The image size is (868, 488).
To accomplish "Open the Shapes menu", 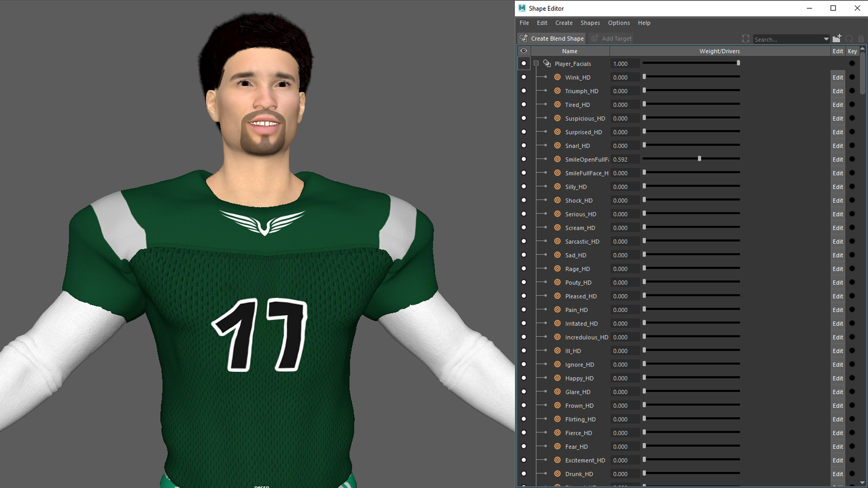I will [590, 23].
